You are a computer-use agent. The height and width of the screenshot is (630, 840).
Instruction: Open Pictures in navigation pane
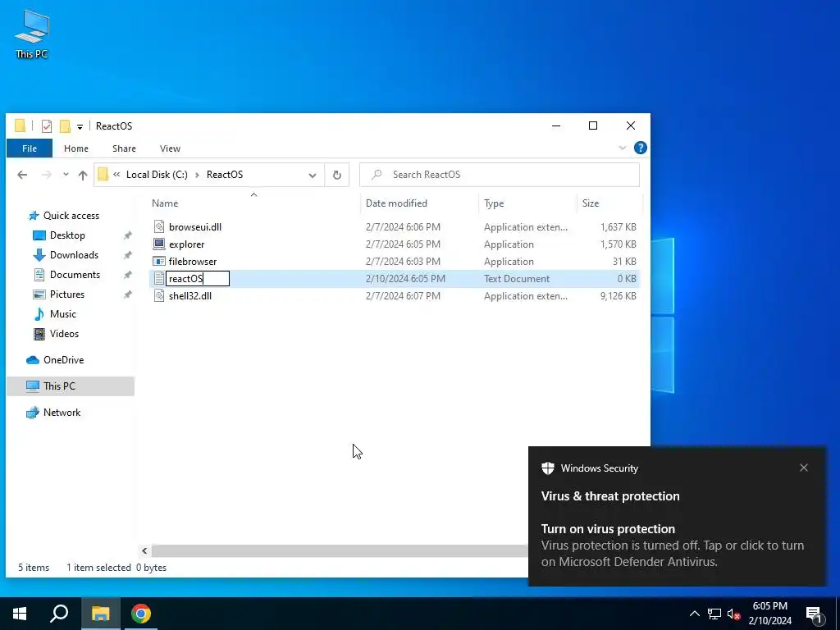coord(66,294)
